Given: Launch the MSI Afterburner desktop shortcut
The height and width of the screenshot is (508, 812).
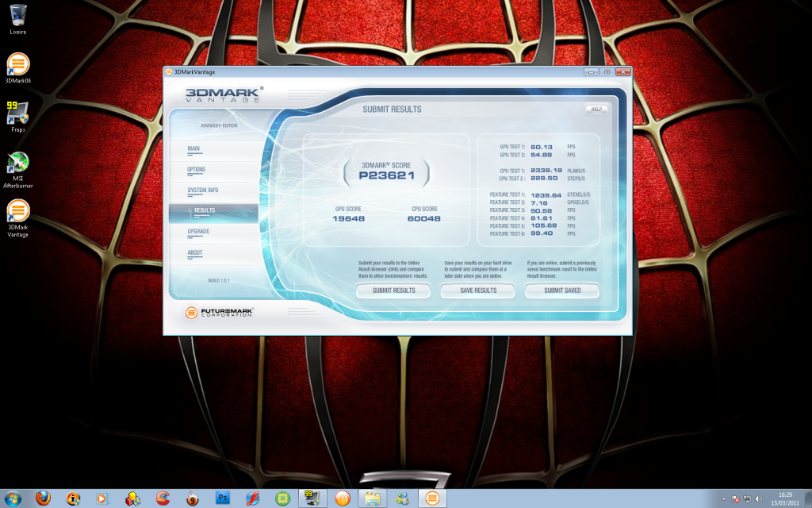Looking at the screenshot, I should pyautogui.click(x=18, y=170).
